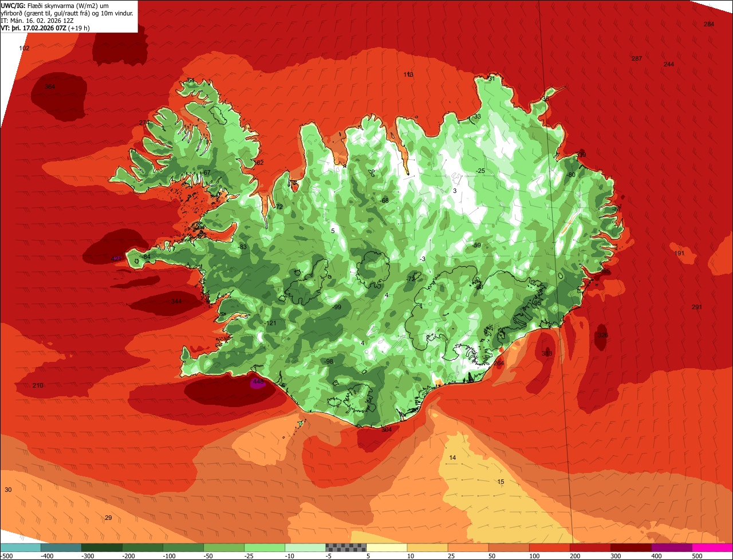733x560 pixels.
Task: Click the -72 value in central highlands
Action: pyautogui.click(x=411, y=279)
